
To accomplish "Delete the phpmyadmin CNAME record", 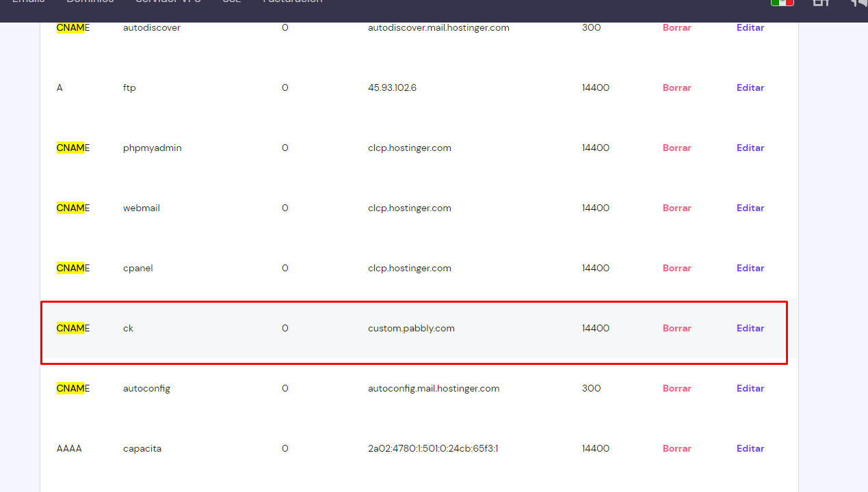I will [x=676, y=148].
